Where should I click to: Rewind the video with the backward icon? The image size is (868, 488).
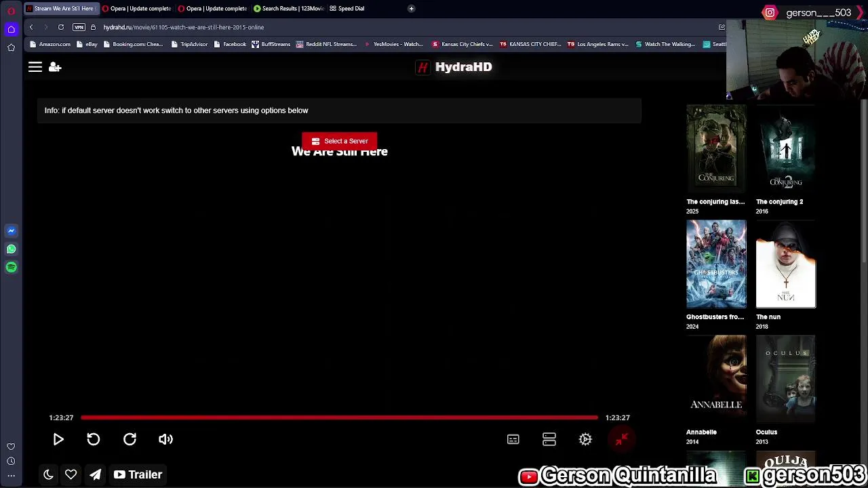click(94, 439)
